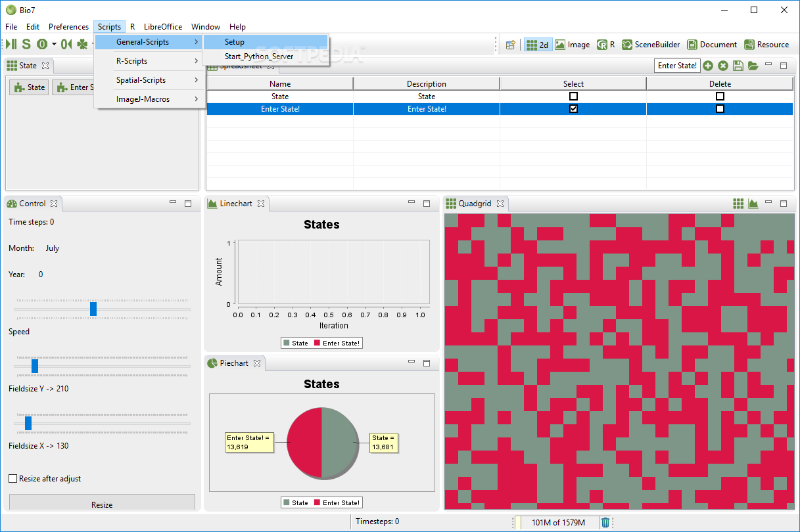This screenshot has height=532, width=800.
Task: Open dropdown arrow next to O icon
Action: [x=54, y=45]
